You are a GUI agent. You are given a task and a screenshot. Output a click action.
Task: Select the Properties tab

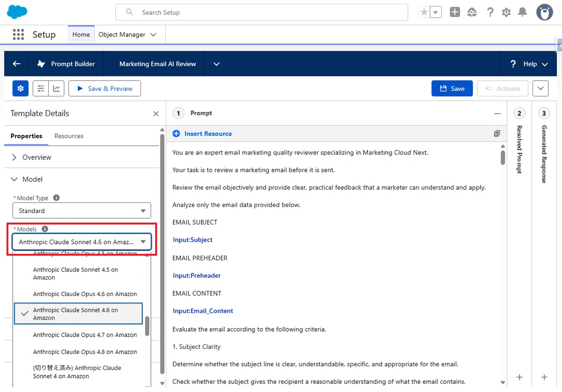pyautogui.click(x=26, y=136)
